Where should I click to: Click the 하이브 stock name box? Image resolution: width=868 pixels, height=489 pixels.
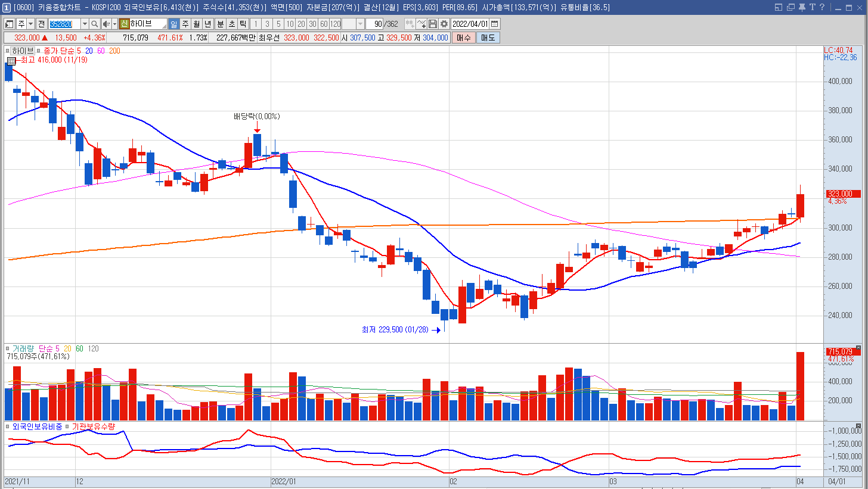[x=148, y=24]
